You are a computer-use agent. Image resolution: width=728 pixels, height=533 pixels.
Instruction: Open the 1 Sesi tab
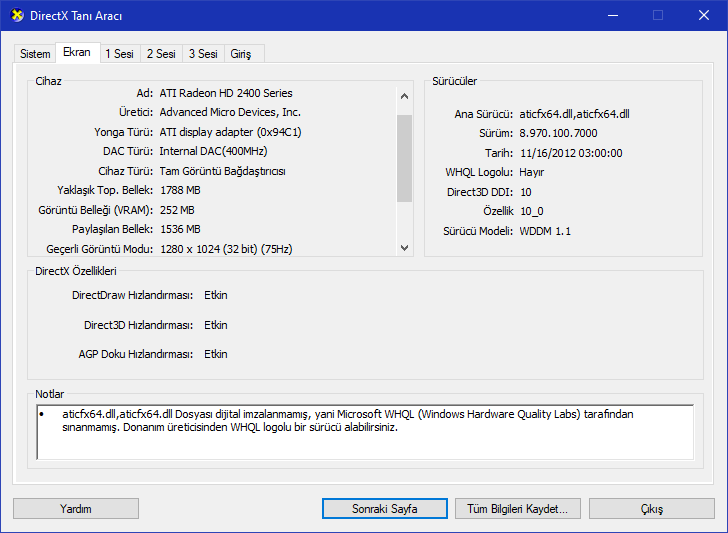(x=119, y=54)
